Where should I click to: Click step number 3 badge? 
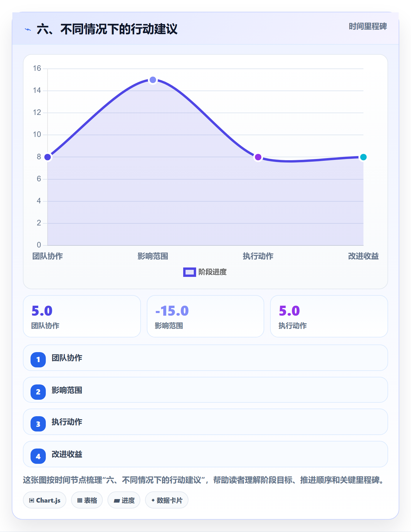[38, 424]
